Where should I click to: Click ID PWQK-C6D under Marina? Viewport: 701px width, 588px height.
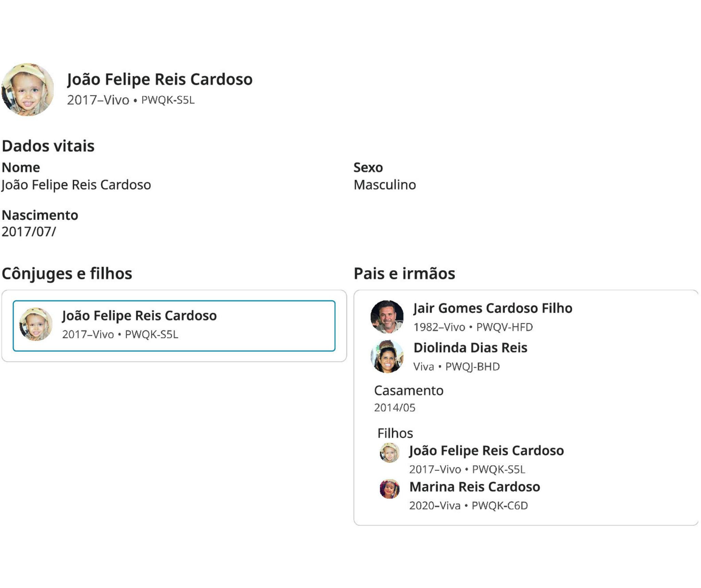[499, 505]
